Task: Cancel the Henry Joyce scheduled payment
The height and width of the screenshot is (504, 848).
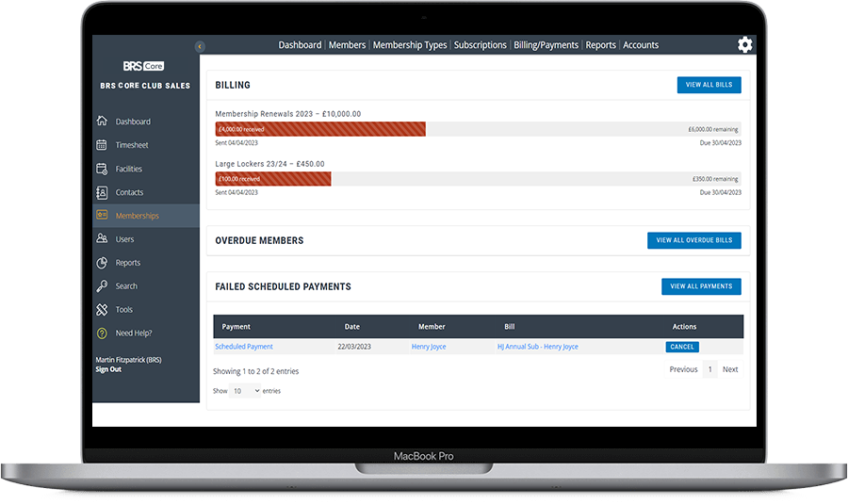Action: 682,348
